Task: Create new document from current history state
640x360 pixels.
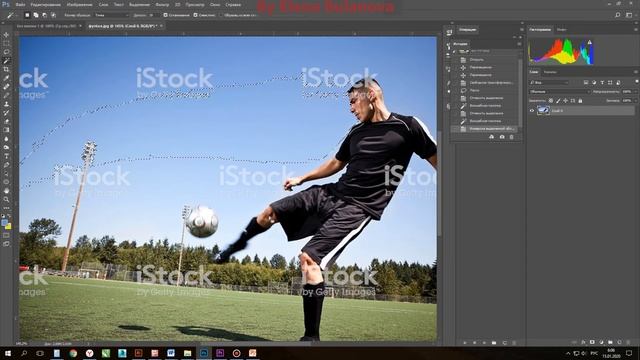Action: pos(491,137)
